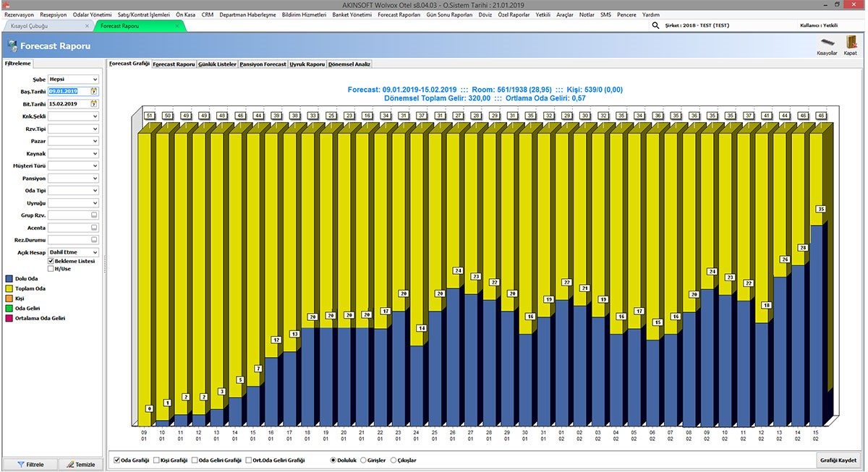Click the Kapat door icon
Viewport: 868px width, 472px height.
(851, 44)
